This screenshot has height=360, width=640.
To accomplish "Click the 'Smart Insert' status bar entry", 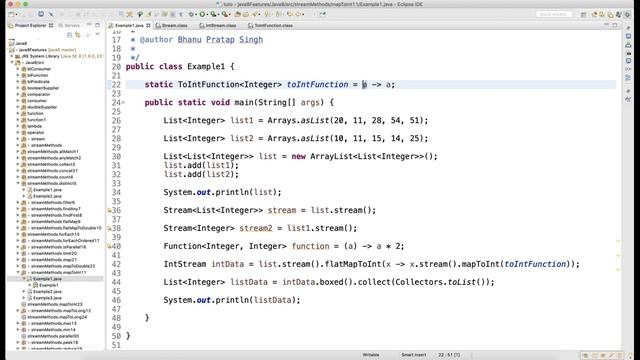I will coord(414,355).
